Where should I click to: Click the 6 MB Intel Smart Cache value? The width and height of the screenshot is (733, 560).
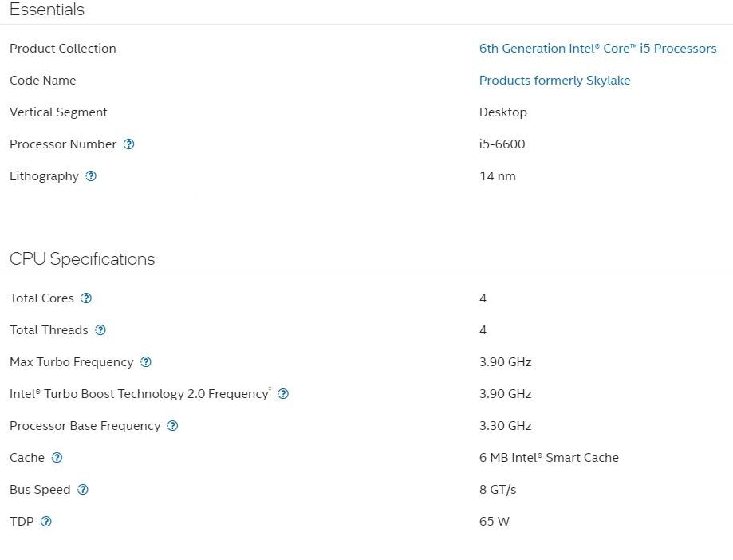(549, 458)
